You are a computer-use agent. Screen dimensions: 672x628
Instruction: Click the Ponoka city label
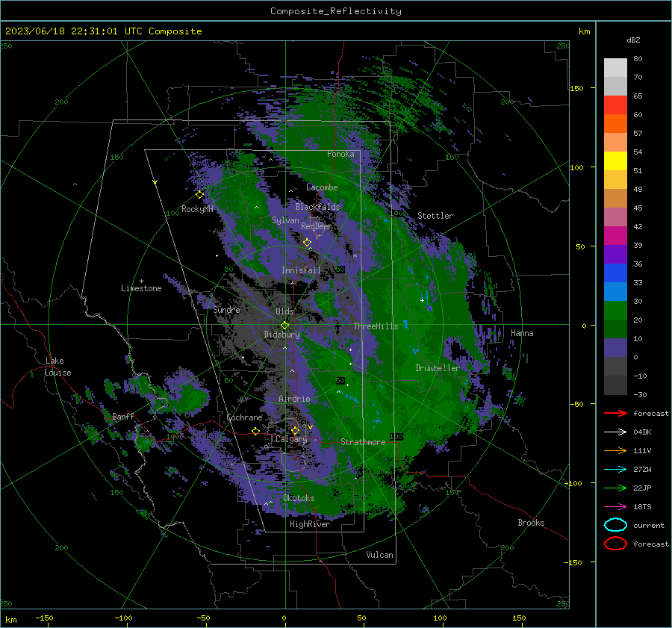click(340, 154)
